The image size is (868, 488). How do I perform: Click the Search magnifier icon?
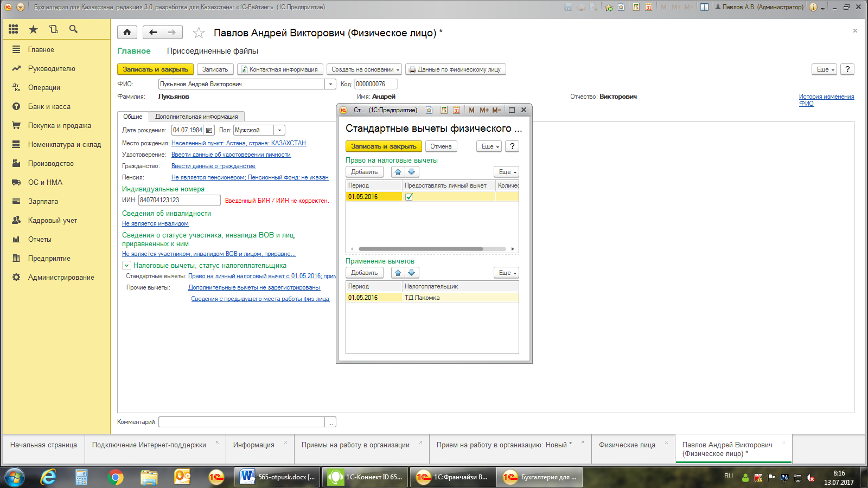(x=73, y=29)
